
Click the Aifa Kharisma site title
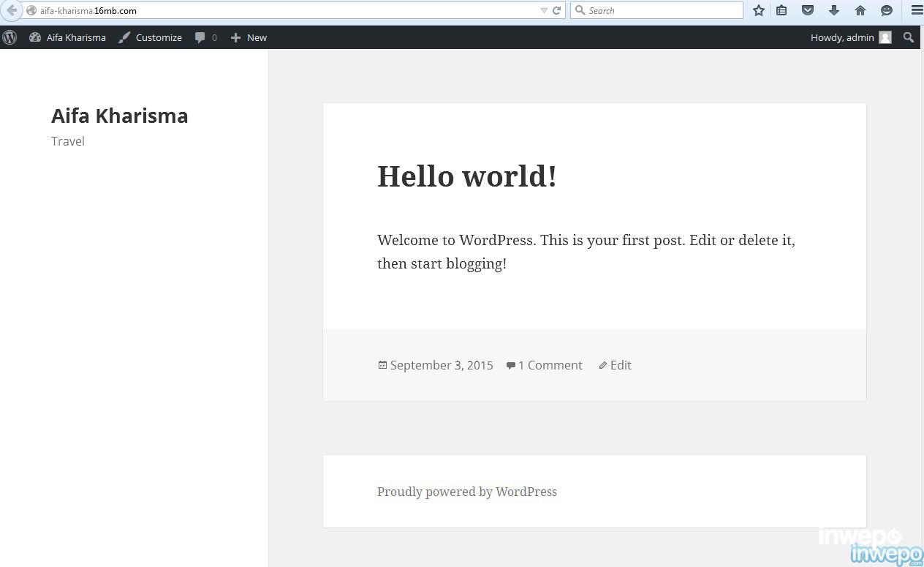(120, 116)
